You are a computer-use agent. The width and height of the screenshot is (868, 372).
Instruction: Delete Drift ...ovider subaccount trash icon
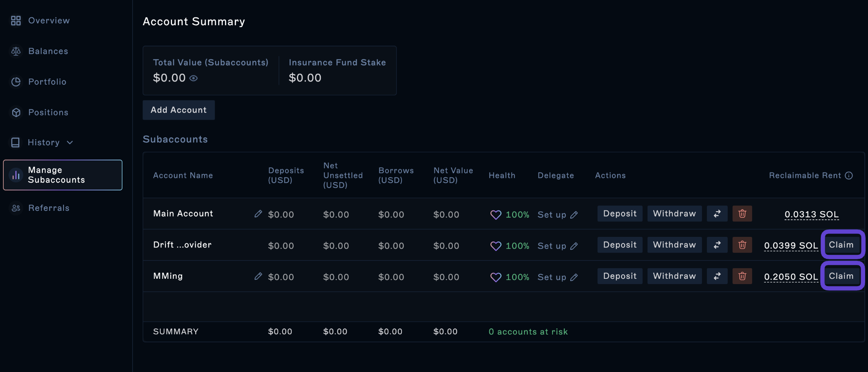(x=742, y=245)
